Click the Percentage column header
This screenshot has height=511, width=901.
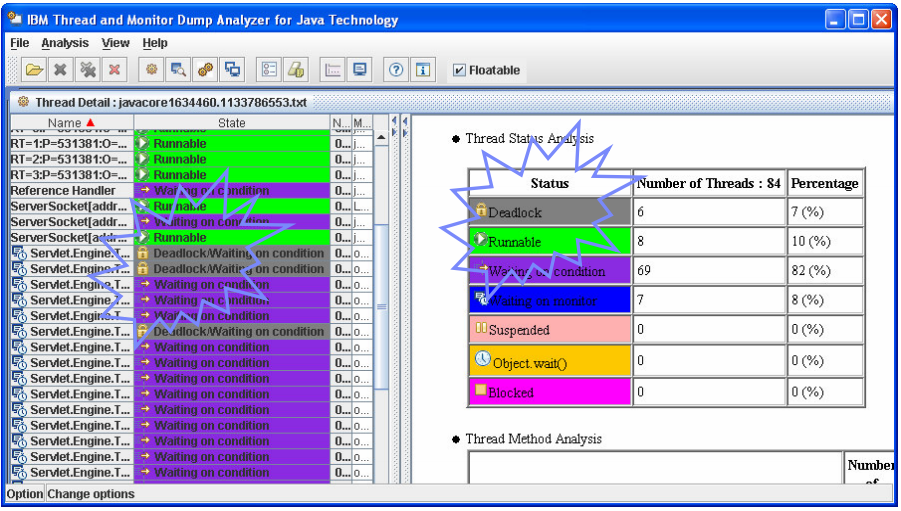pos(825,183)
